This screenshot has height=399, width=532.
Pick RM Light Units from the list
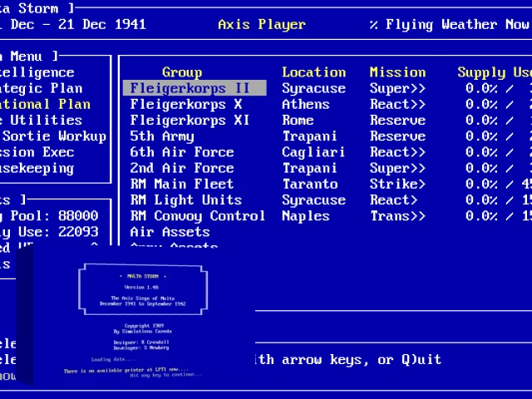(x=186, y=199)
